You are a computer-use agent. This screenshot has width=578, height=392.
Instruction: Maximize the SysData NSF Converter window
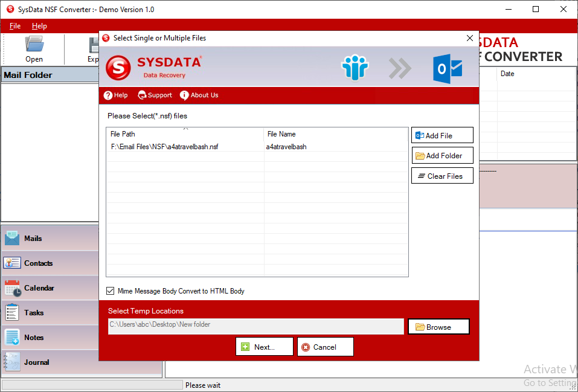tap(536, 9)
